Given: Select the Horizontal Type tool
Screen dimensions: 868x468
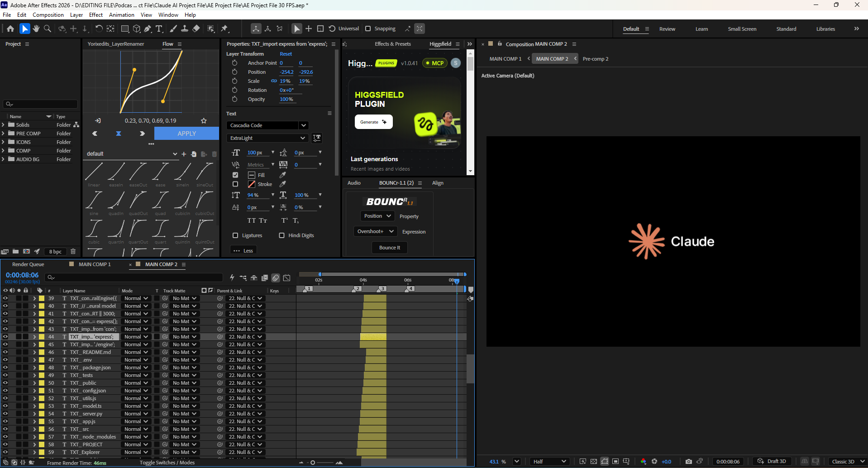Looking at the screenshot, I should (159, 29).
